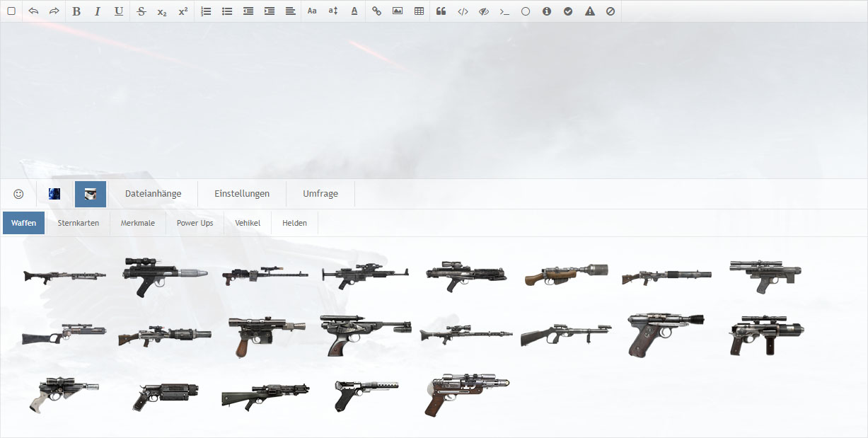Screen dimensions: 868x438
Task: Insert a bulleted list
Action: click(x=227, y=11)
